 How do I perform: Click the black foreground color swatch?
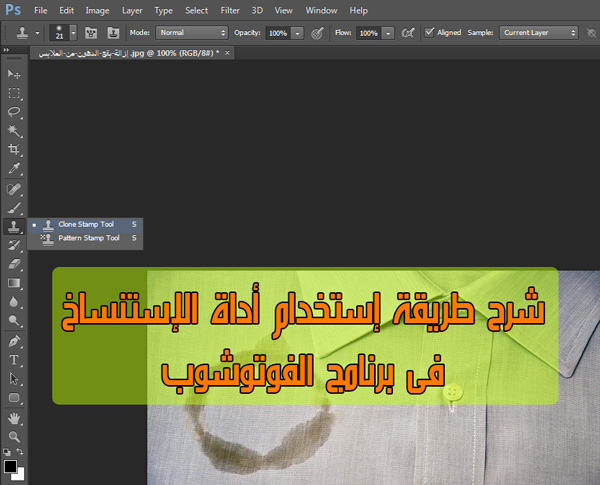click(x=10, y=467)
